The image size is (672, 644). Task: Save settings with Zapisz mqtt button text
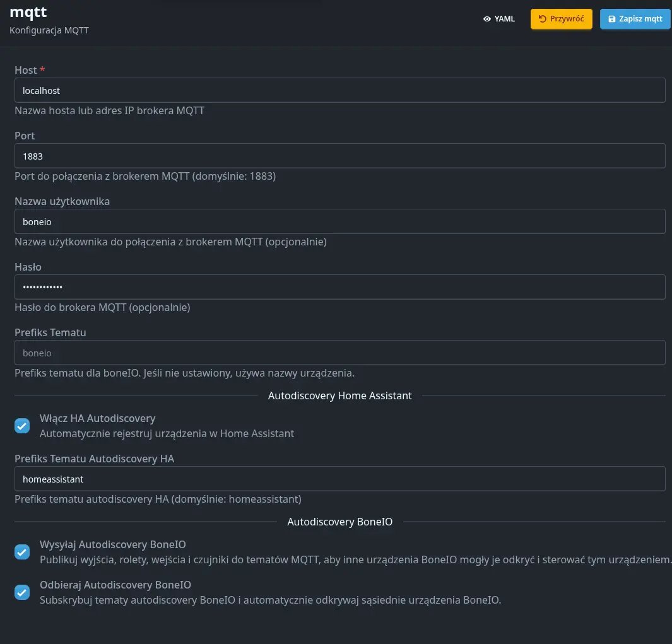pyautogui.click(x=640, y=19)
